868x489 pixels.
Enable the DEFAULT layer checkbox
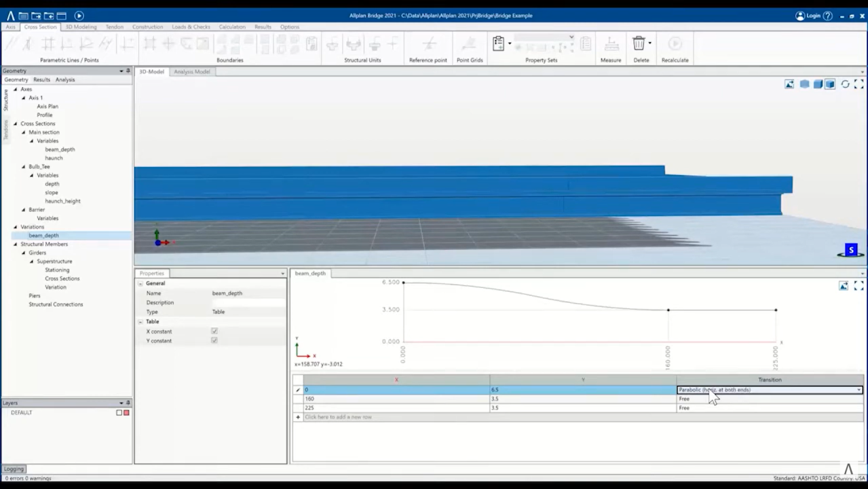[119, 412]
